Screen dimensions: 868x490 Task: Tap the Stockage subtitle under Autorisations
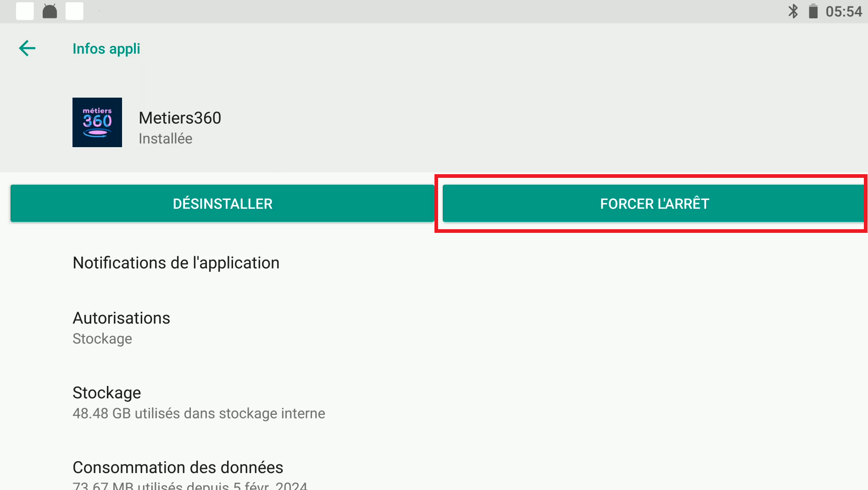tap(102, 339)
